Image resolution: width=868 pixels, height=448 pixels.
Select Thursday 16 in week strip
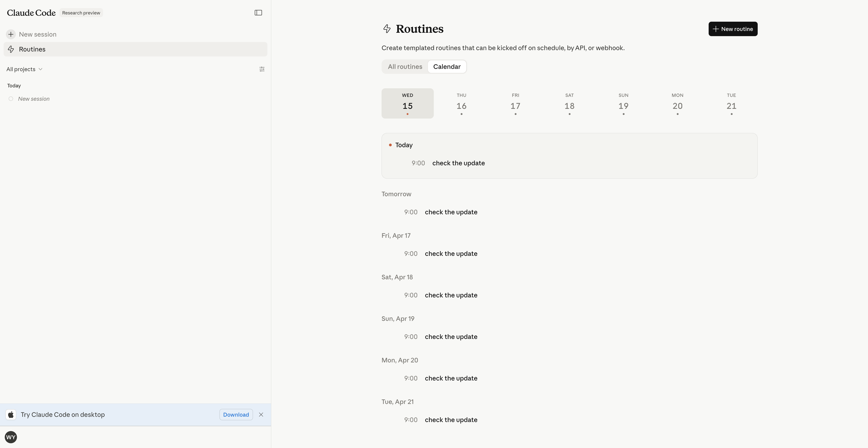click(461, 103)
